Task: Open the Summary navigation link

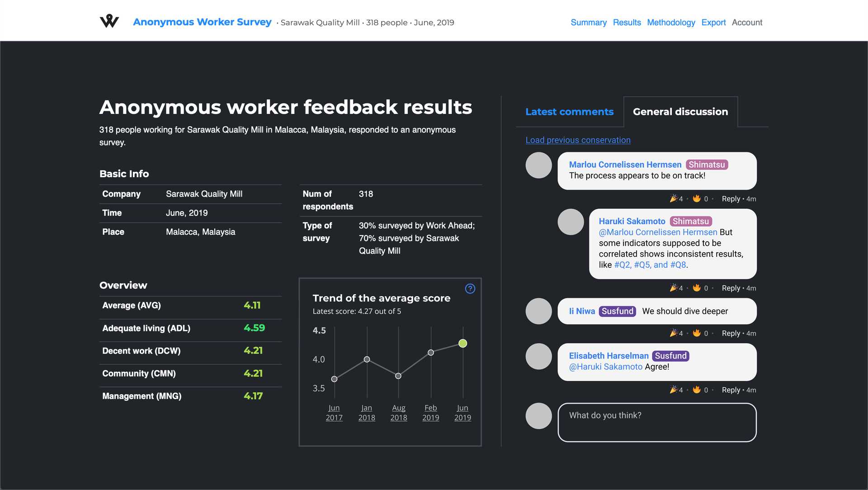Action: 588,23
